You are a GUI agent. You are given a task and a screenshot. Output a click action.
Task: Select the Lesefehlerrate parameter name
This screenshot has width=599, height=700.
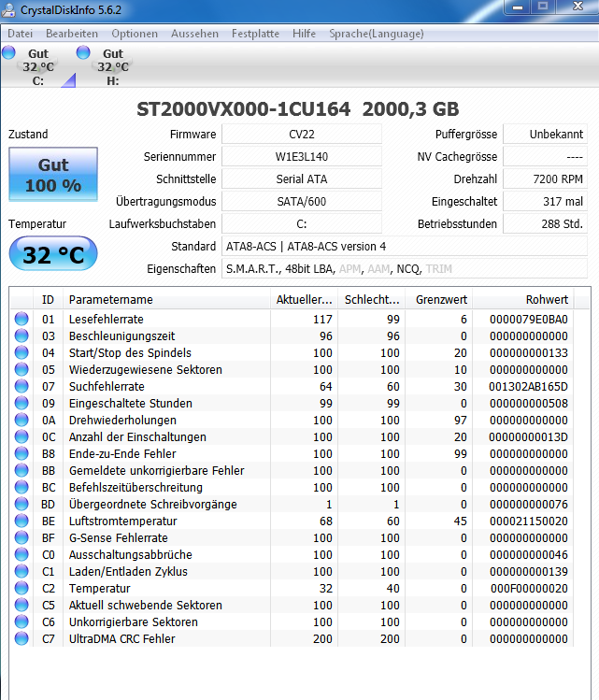point(107,320)
